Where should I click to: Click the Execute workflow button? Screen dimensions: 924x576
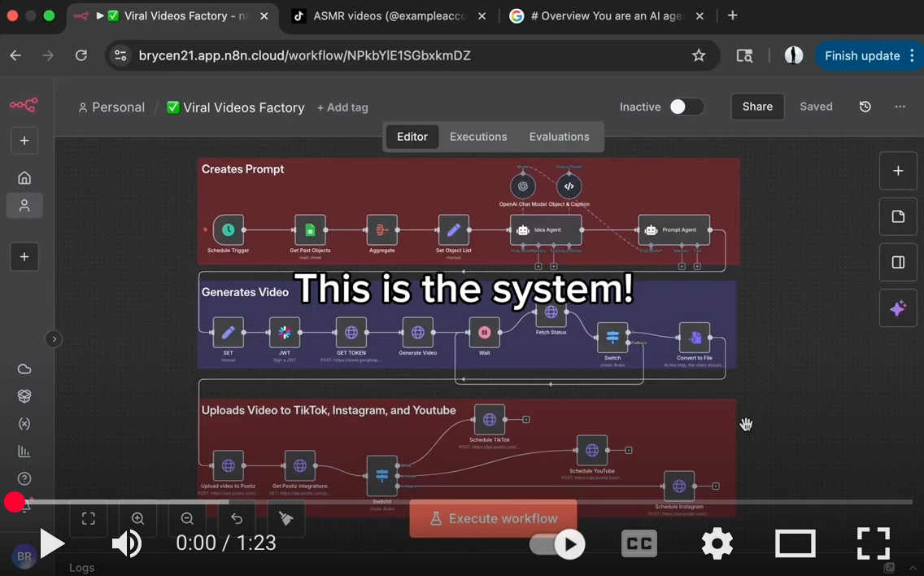coord(493,518)
